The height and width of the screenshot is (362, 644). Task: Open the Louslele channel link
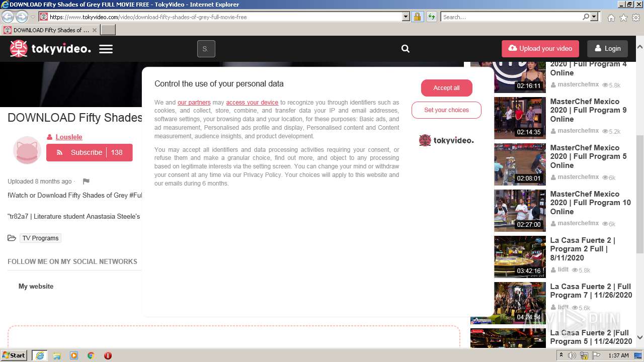pos(69,137)
